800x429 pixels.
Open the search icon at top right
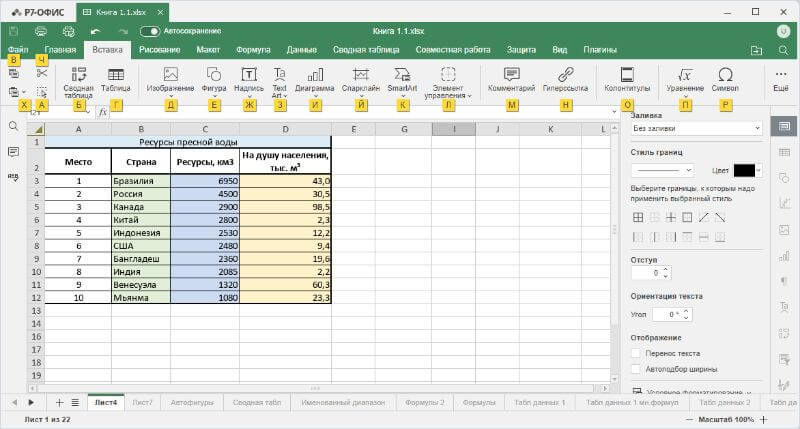[783, 50]
